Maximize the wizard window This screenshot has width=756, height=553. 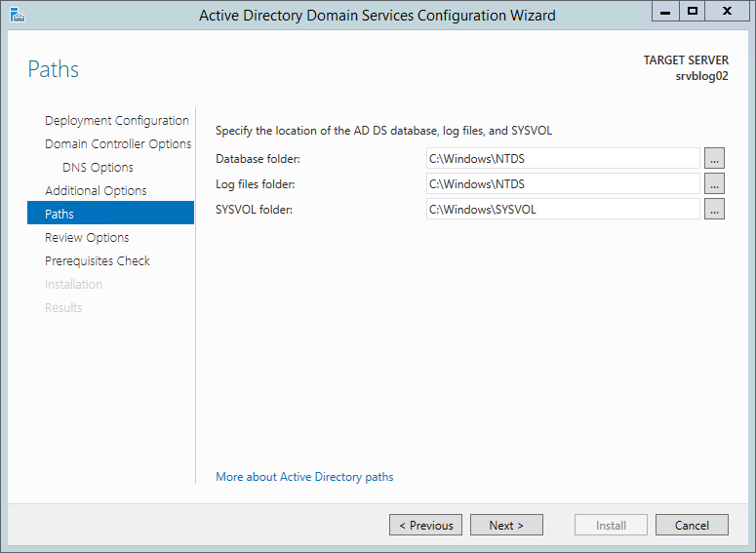point(693,11)
